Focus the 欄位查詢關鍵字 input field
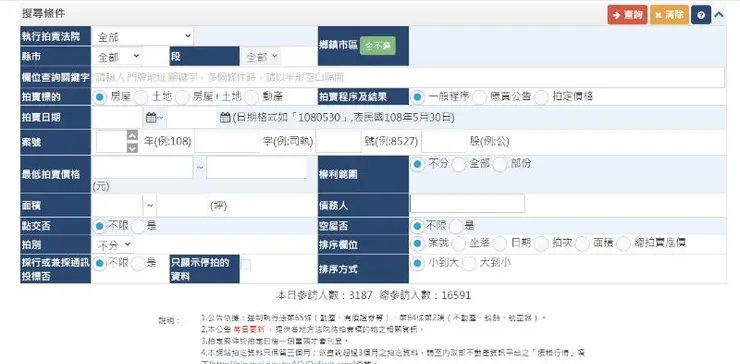The image size is (740, 364). click(408, 77)
